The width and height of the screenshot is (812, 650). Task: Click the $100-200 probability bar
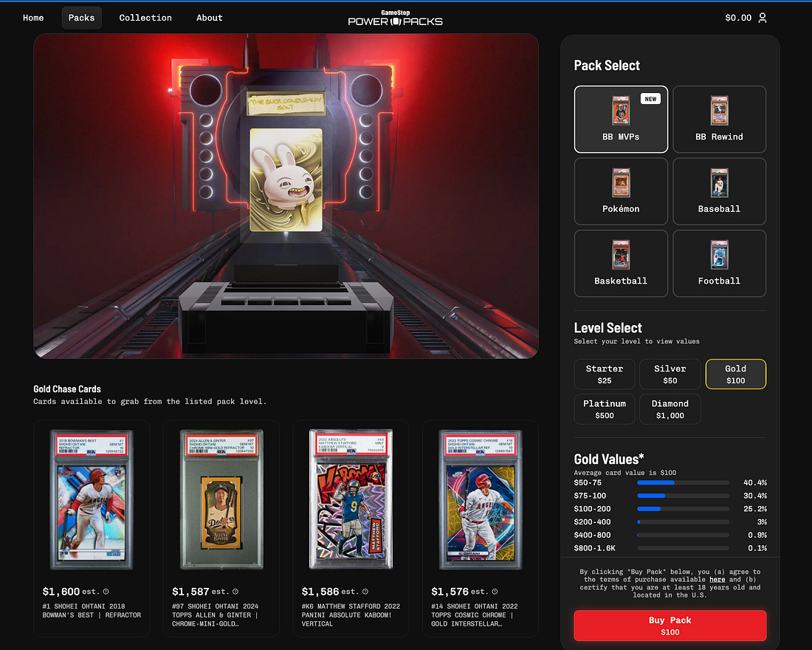point(683,508)
